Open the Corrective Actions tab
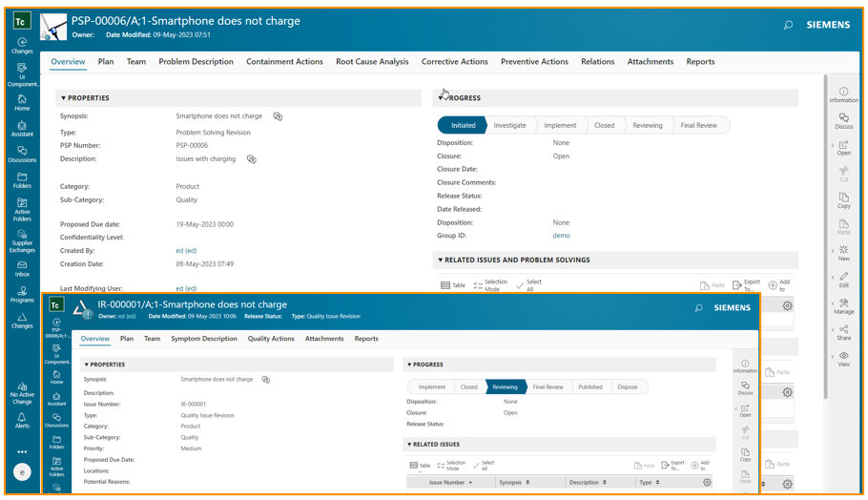Viewport: 868px width, 500px height. pos(454,61)
